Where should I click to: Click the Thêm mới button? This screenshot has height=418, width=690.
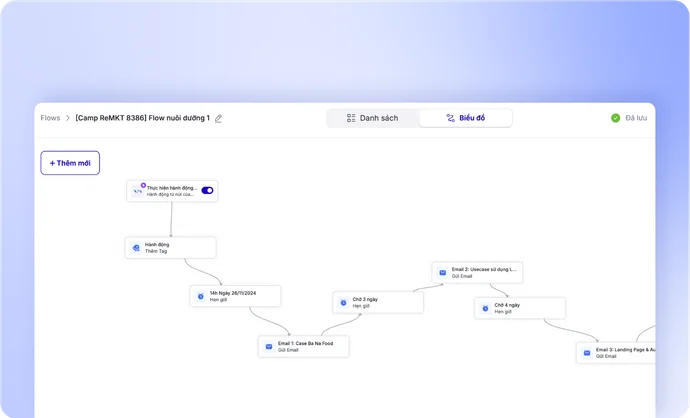70,163
